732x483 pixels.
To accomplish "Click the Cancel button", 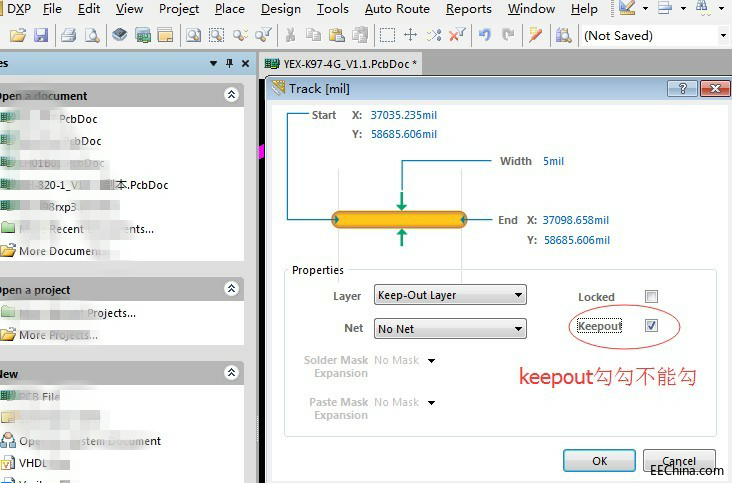I will pos(680,461).
